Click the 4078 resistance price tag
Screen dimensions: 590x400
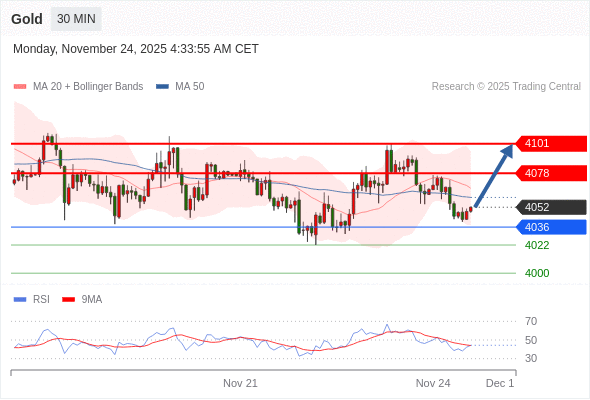click(551, 173)
